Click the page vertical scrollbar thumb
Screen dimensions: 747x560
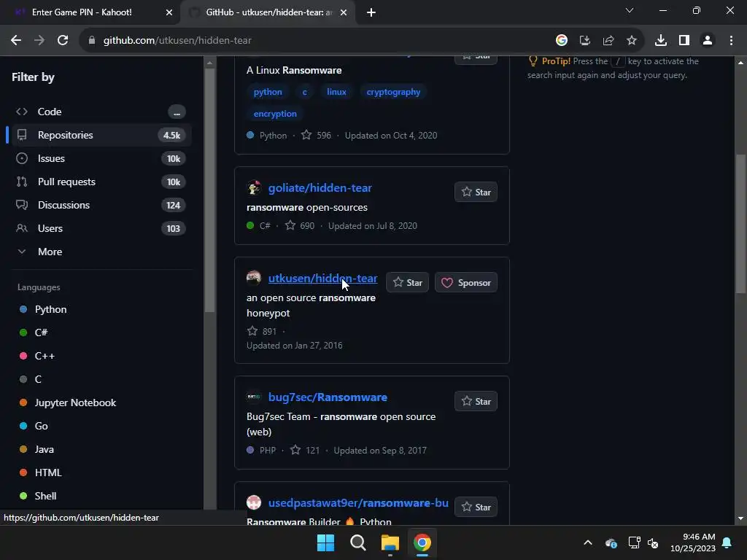[740, 224]
